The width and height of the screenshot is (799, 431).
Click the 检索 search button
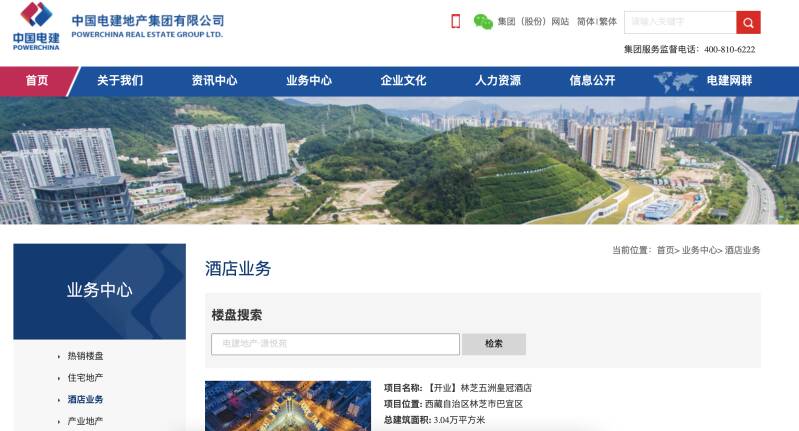click(x=494, y=344)
